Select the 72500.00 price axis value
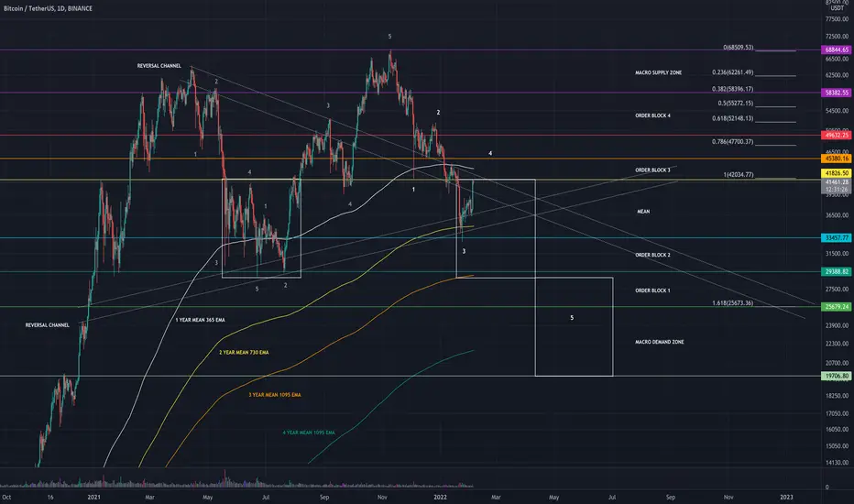854x504 pixels. pos(838,37)
